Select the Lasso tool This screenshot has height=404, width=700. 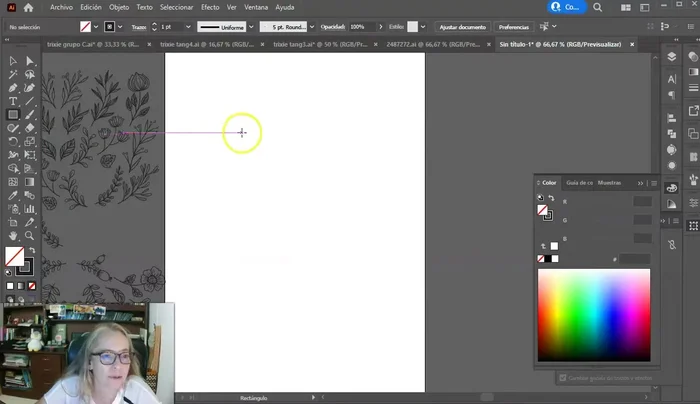29,75
